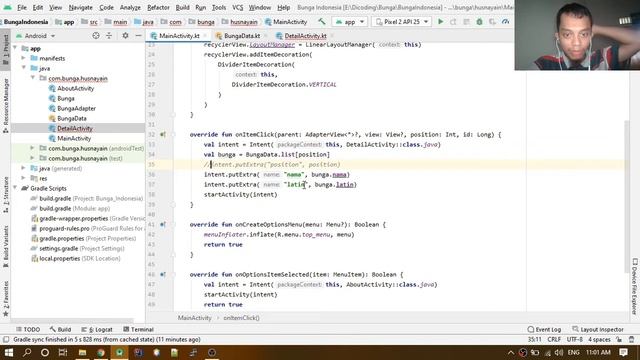Click the Make Project hammer icon
The height and width of the screenshot is (360, 640).
click(x=322, y=22)
